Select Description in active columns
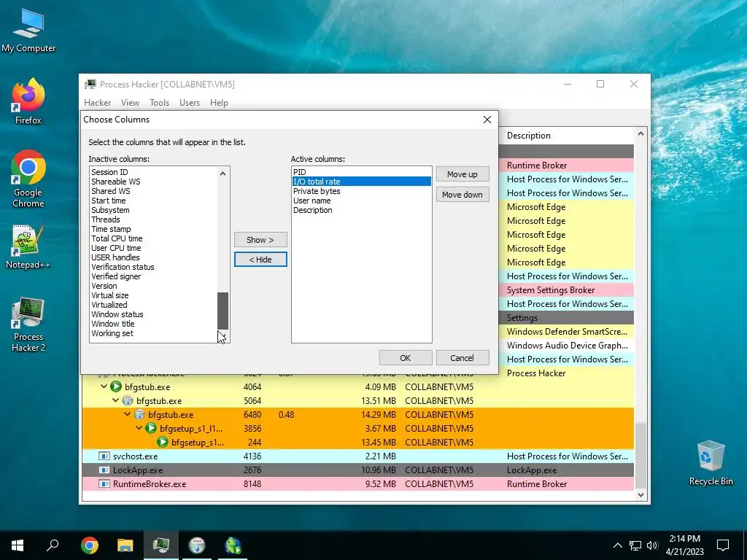This screenshot has width=747, height=560. pyautogui.click(x=361, y=210)
